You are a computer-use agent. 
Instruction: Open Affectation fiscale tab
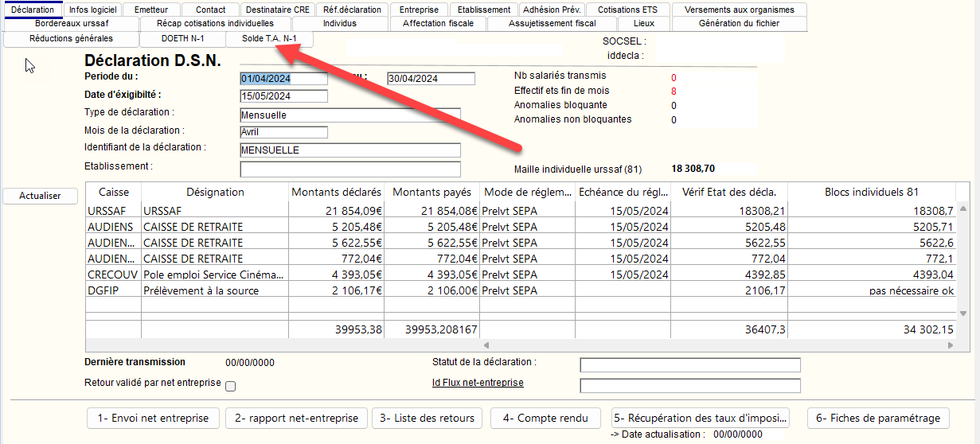coord(438,23)
